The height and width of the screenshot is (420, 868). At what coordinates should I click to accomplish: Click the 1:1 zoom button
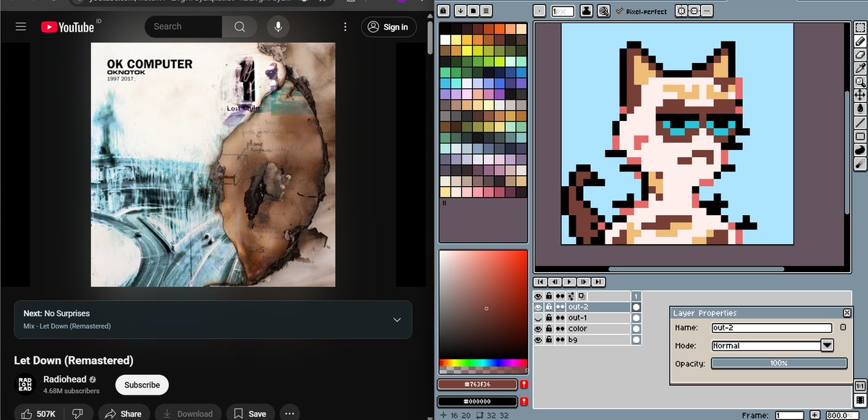[x=860, y=386]
